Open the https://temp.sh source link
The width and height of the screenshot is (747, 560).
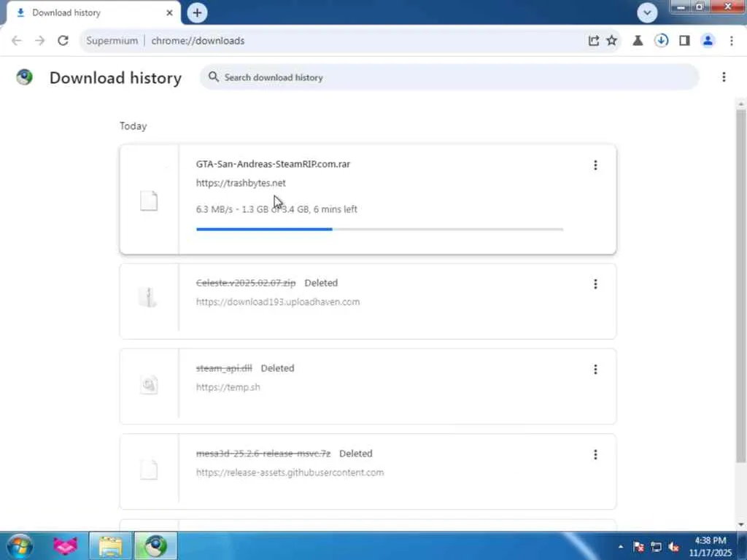pos(228,387)
